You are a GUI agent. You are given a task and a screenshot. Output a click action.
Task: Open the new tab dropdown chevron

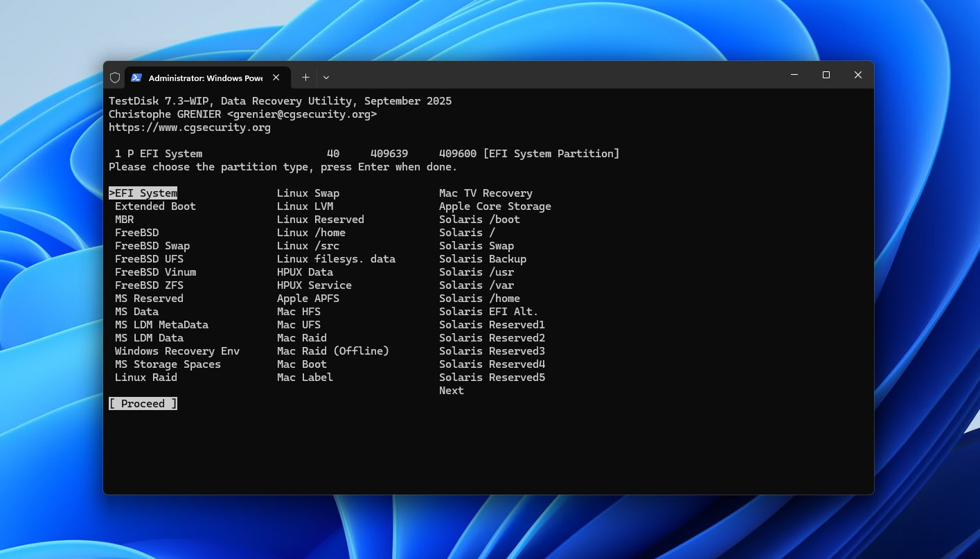point(326,78)
